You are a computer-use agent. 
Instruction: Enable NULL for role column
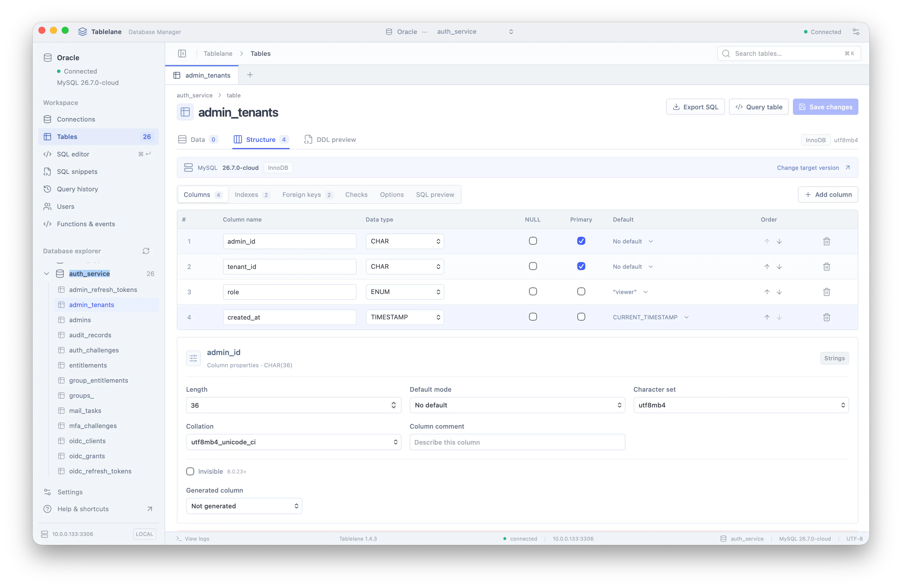pos(533,292)
